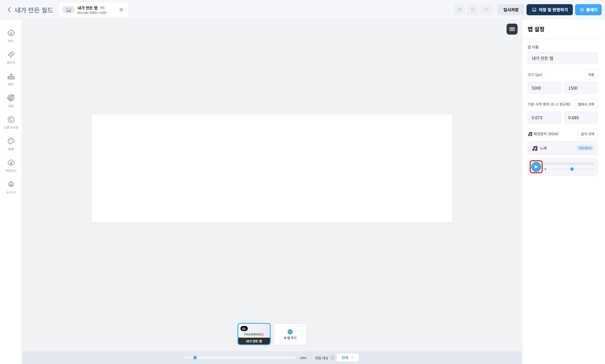
Task: Add a new map with 새 맵 추가
Action: (x=290, y=334)
